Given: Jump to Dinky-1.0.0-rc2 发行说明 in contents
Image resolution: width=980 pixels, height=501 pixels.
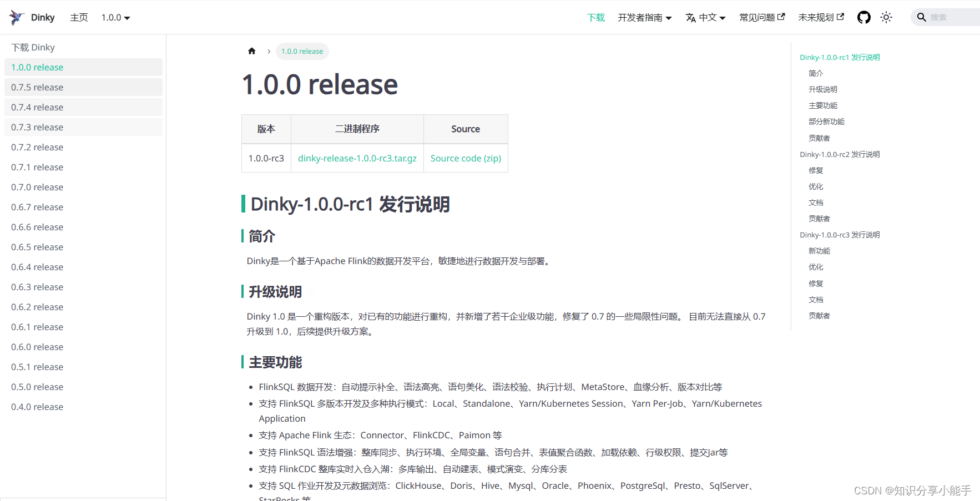Looking at the screenshot, I should pyautogui.click(x=840, y=154).
